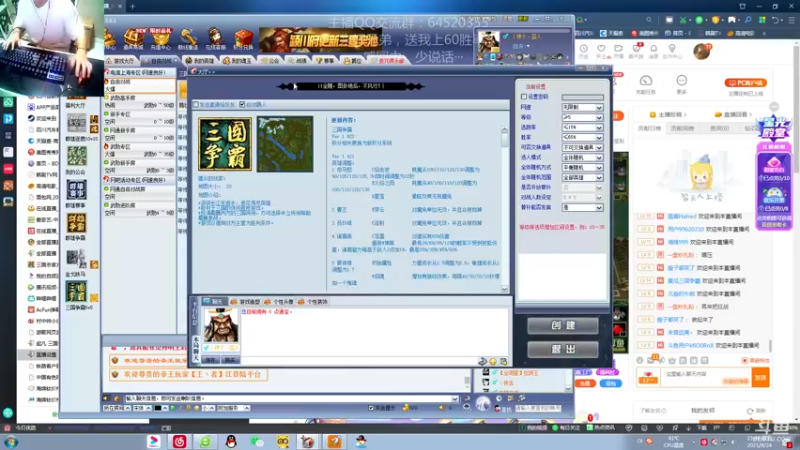
Task: Click the 创建 (Create) room button
Action: pos(562,326)
